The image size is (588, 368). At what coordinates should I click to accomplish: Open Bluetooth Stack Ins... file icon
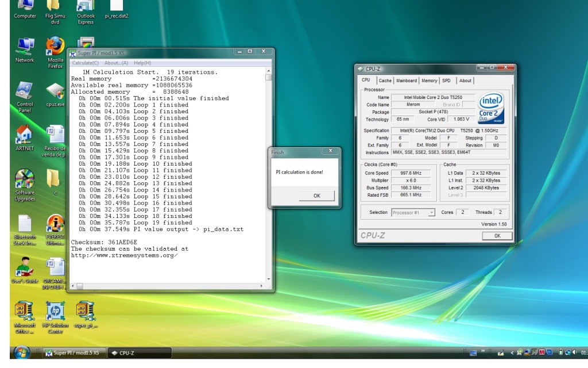(x=25, y=229)
